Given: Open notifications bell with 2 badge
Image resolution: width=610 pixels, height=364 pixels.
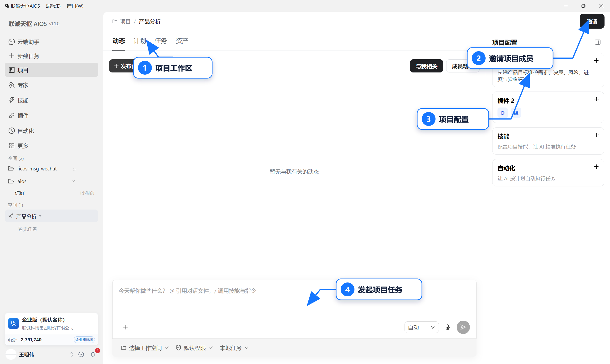Looking at the screenshot, I should pos(93,354).
